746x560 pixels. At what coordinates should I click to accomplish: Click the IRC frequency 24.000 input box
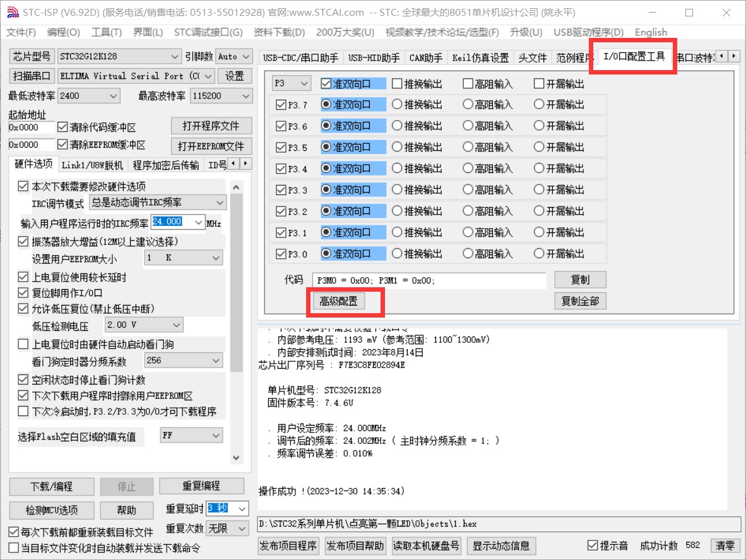click(x=173, y=222)
